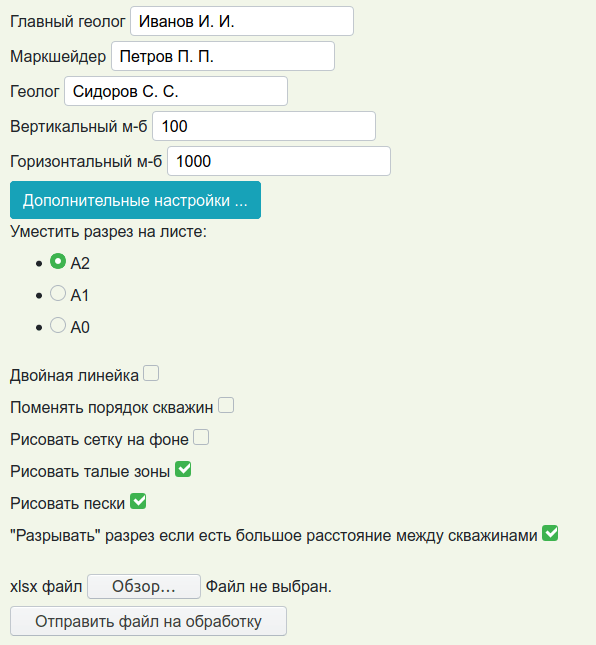Pick the A0 sheet size option

(x=58, y=325)
